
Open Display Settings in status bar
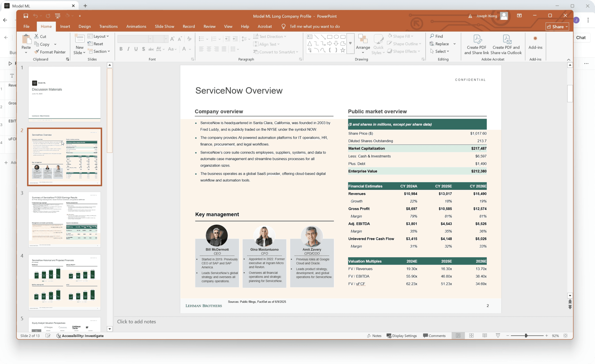point(402,336)
